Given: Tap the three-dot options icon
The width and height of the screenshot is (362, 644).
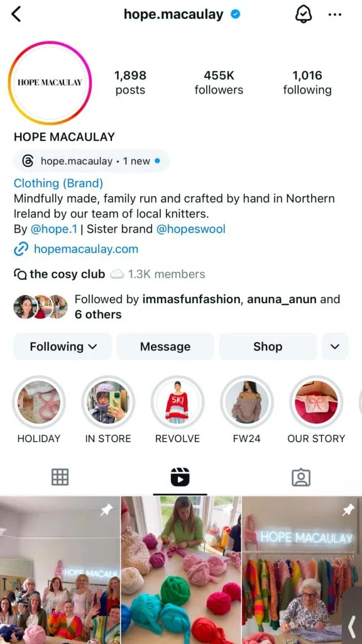Looking at the screenshot, I should tap(335, 14).
